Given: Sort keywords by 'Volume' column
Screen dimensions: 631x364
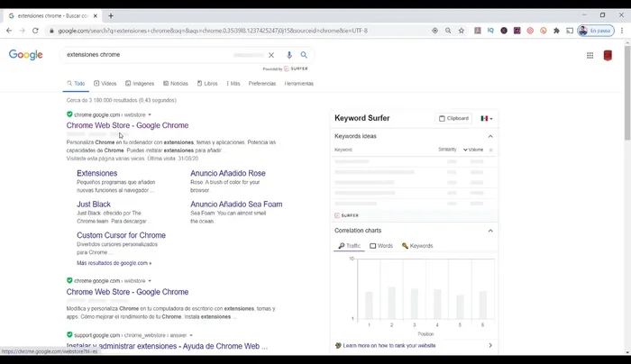Looking at the screenshot, I should pyautogui.click(x=473, y=150).
